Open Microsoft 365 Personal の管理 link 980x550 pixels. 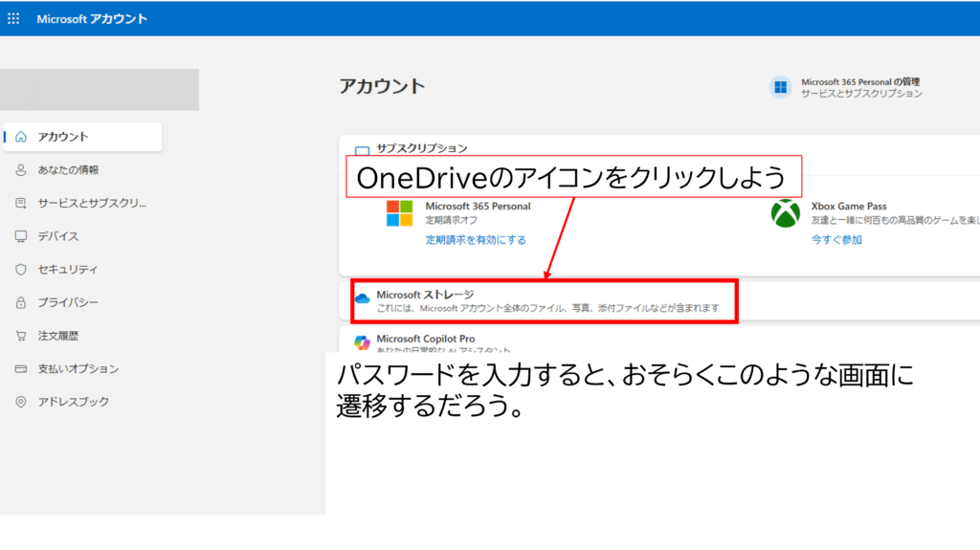pyautogui.click(x=860, y=82)
